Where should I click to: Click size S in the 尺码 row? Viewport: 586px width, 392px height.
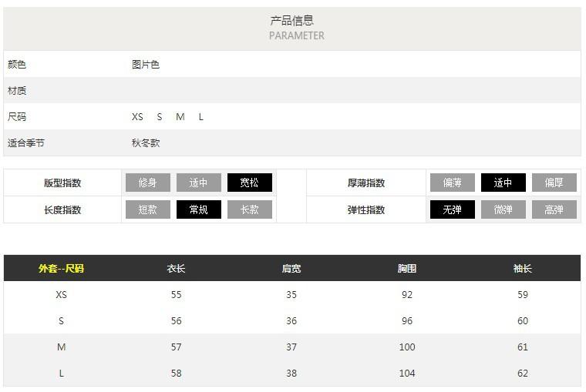(160, 117)
